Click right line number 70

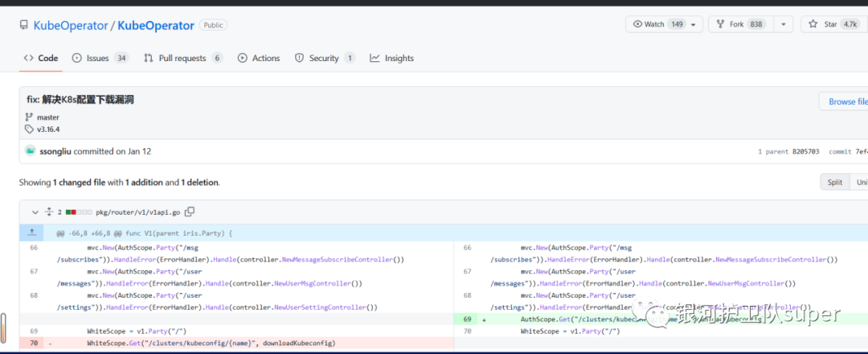(x=467, y=331)
